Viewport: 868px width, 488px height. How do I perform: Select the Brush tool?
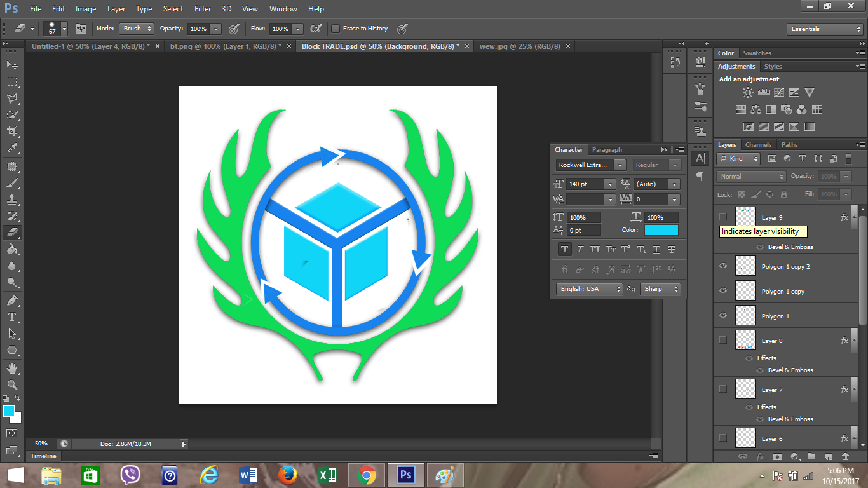click(x=12, y=183)
